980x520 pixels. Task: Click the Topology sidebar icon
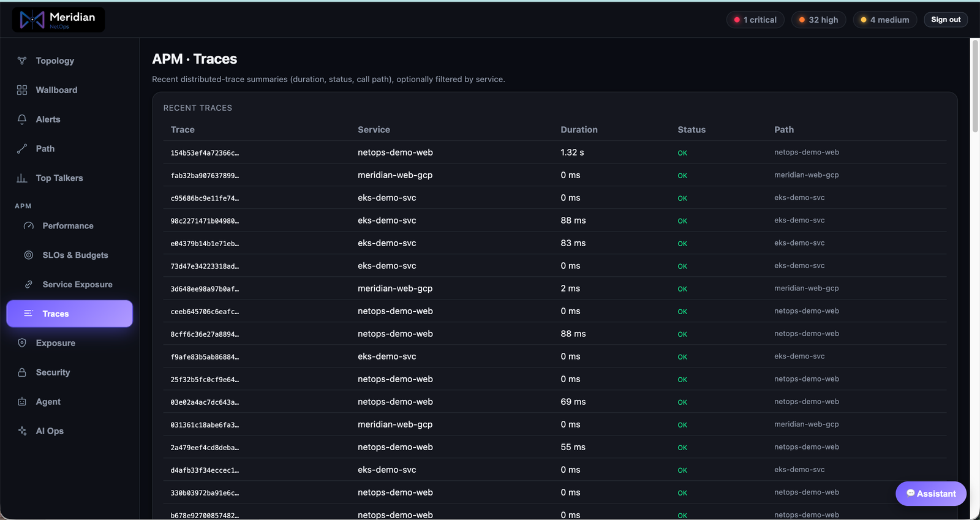22,61
